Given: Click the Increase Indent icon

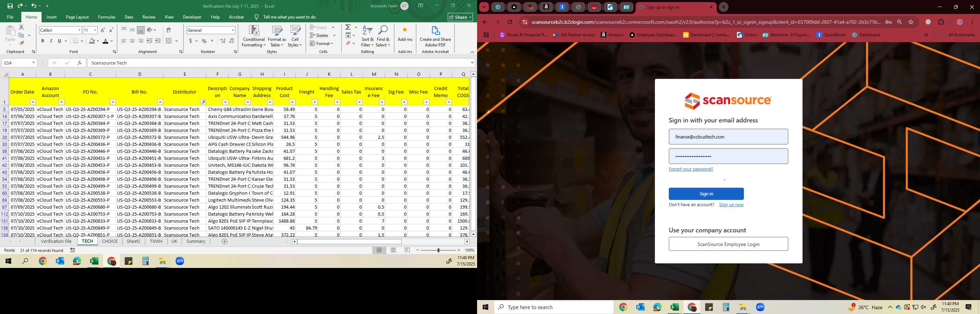Looking at the screenshot, I should click(x=158, y=41).
